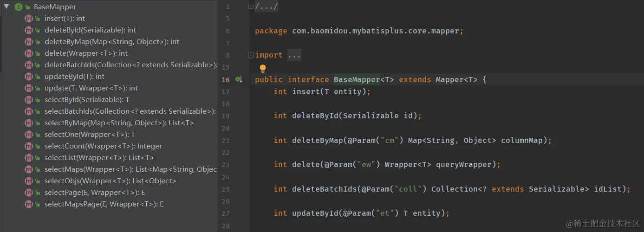The width and height of the screenshot is (644, 232).
Task: Click the package declaration line in editor
Action: click(359, 31)
